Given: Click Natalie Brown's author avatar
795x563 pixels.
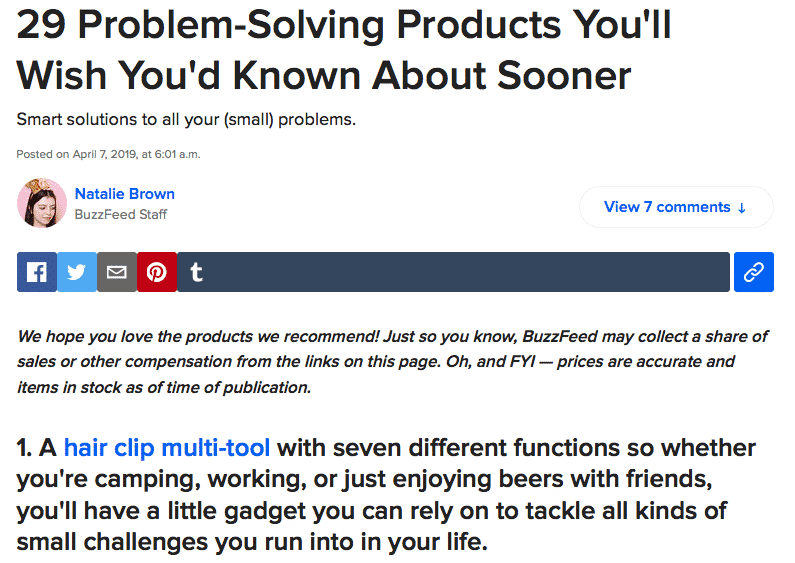Looking at the screenshot, I should [x=42, y=203].
